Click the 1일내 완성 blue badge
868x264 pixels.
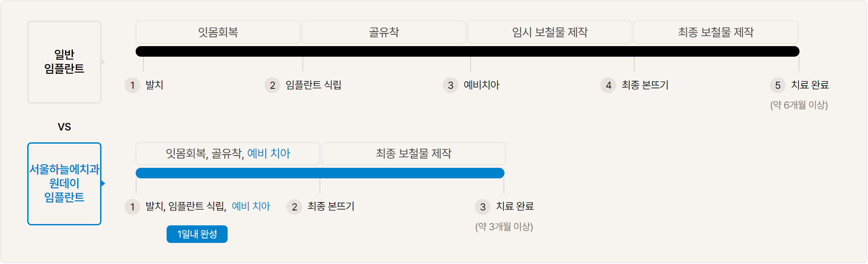(x=197, y=234)
